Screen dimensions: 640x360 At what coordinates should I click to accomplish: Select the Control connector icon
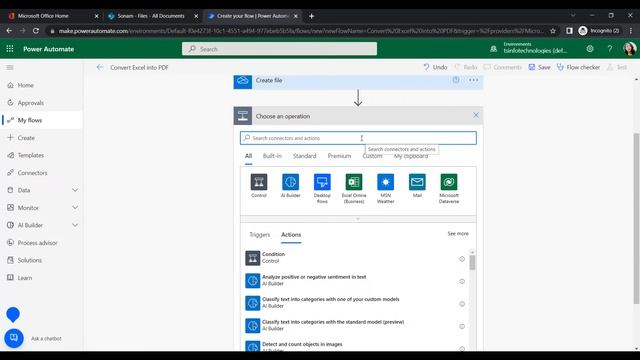click(259, 182)
